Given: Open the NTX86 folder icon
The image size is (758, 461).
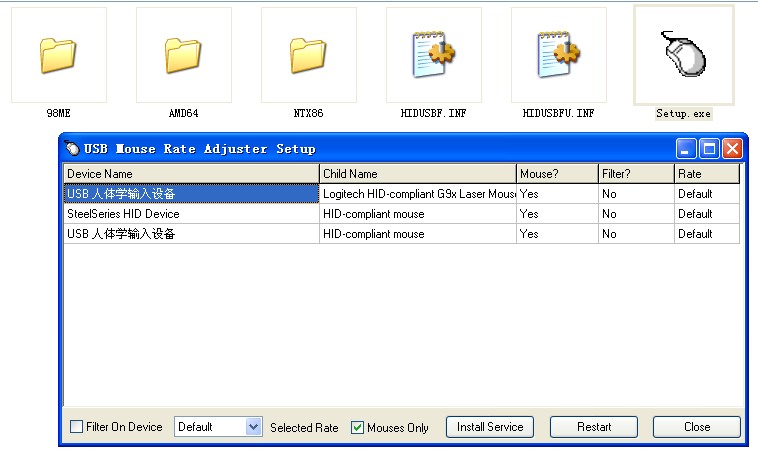Looking at the screenshot, I should (308, 55).
